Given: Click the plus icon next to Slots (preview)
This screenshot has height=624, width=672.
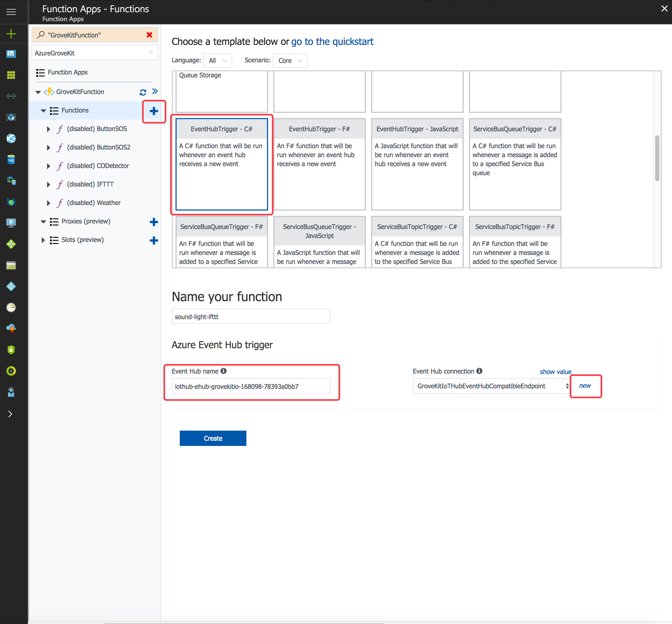Looking at the screenshot, I should pyautogui.click(x=154, y=240).
